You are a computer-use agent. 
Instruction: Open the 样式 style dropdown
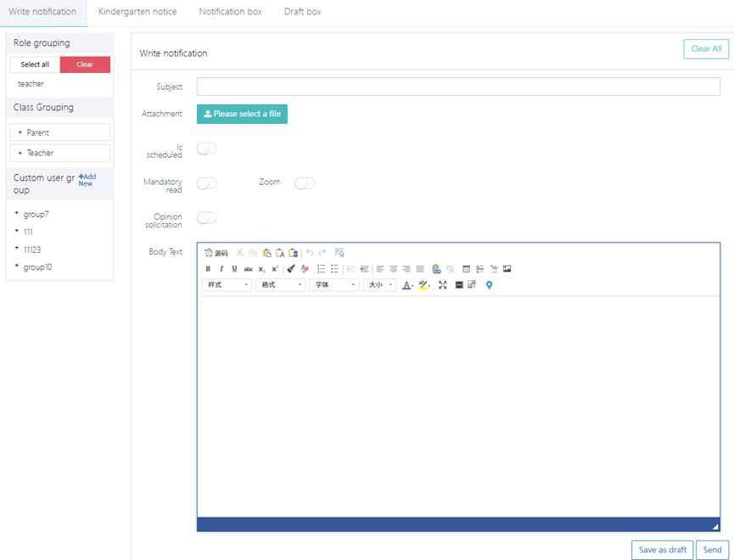227,285
